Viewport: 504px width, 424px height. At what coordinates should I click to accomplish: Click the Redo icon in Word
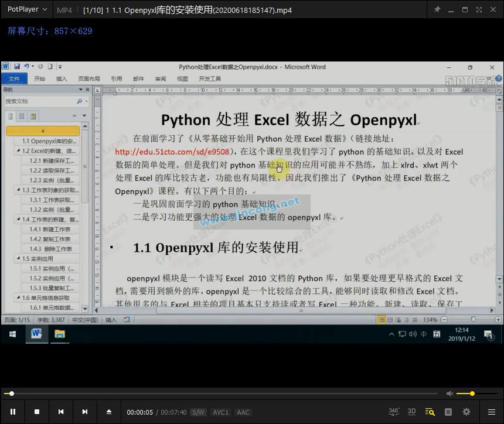40,67
